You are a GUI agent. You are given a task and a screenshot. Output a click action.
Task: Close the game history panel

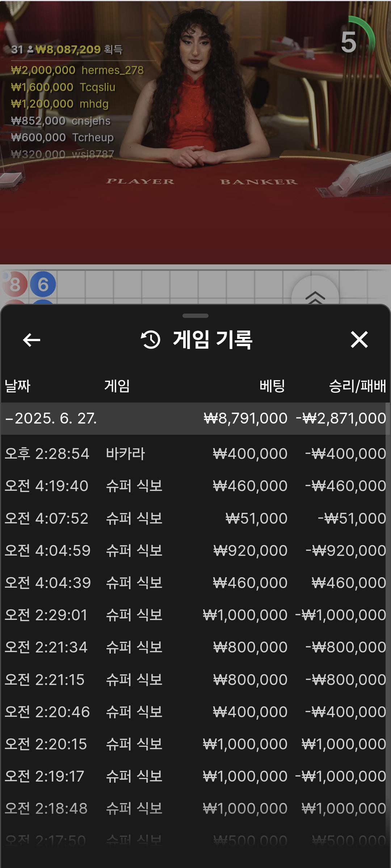point(359,340)
